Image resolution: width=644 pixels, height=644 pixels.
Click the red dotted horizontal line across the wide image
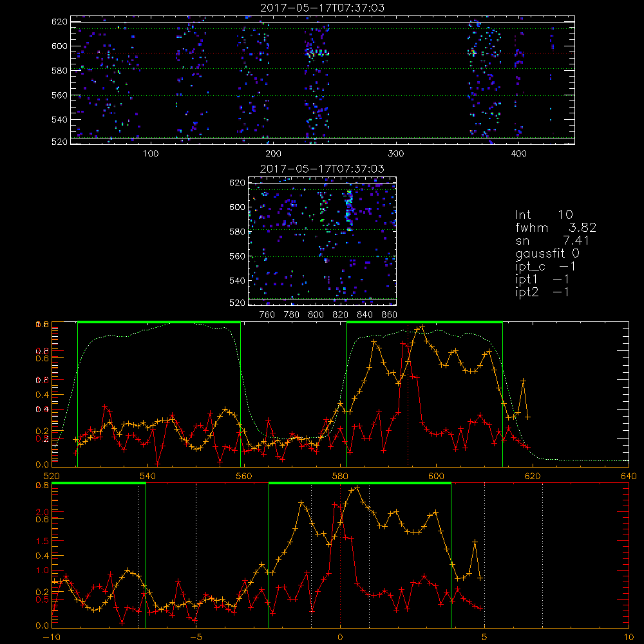point(323,53)
